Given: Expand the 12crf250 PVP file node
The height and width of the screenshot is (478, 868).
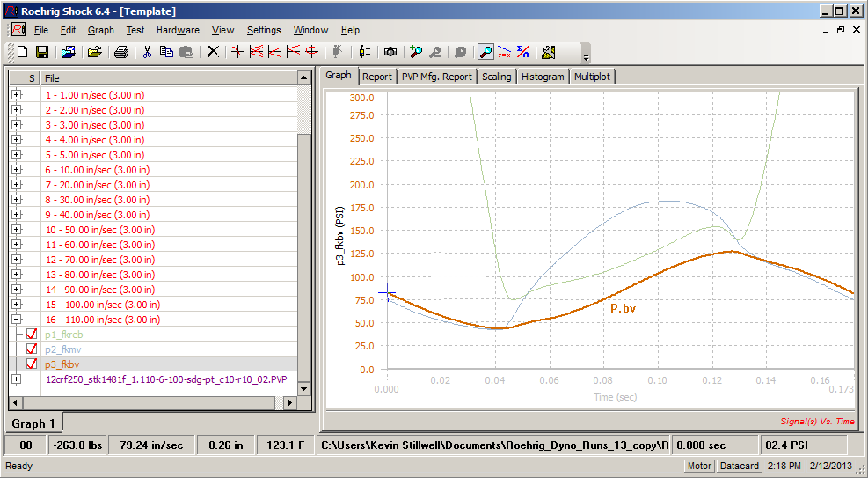Looking at the screenshot, I should [x=16, y=379].
